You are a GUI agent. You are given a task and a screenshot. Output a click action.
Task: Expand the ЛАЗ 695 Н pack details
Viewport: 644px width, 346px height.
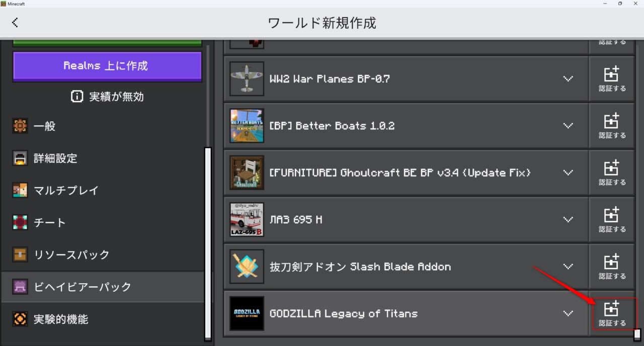tap(568, 220)
